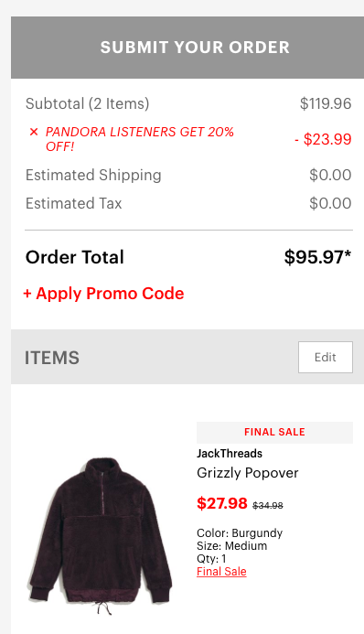Click the $95.97 order total amount
This screenshot has height=634, width=364.
[317, 257]
